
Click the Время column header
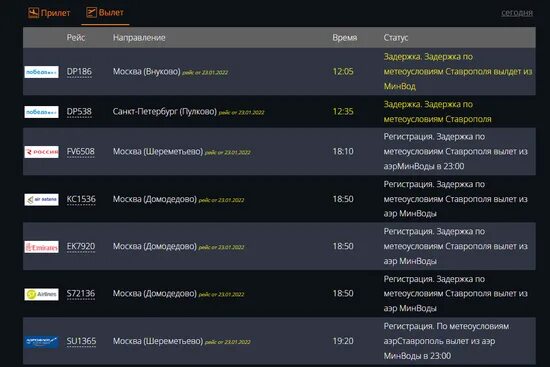click(344, 38)
